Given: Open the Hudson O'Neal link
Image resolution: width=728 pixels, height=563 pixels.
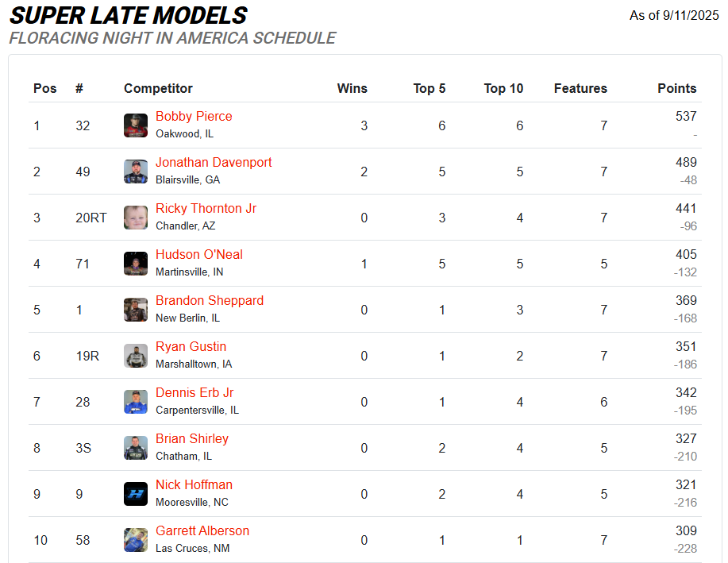Looking at the screenshot, I should [x=199, y=255].
